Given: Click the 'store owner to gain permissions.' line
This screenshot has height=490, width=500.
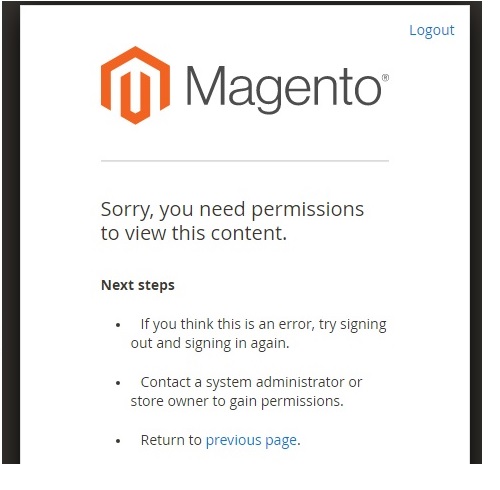Looking at the screenshot, I should click(237, 401).
